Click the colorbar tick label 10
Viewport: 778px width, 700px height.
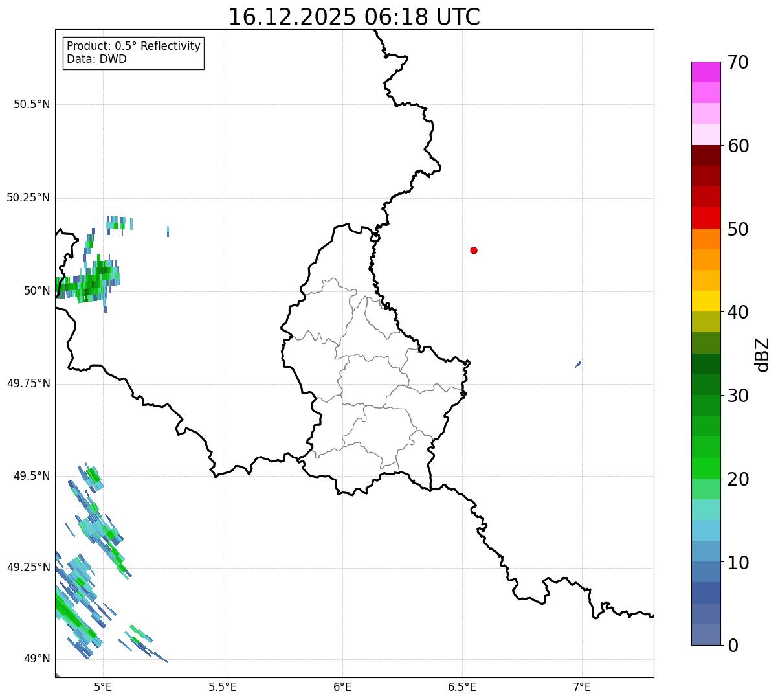coord(738,563)
